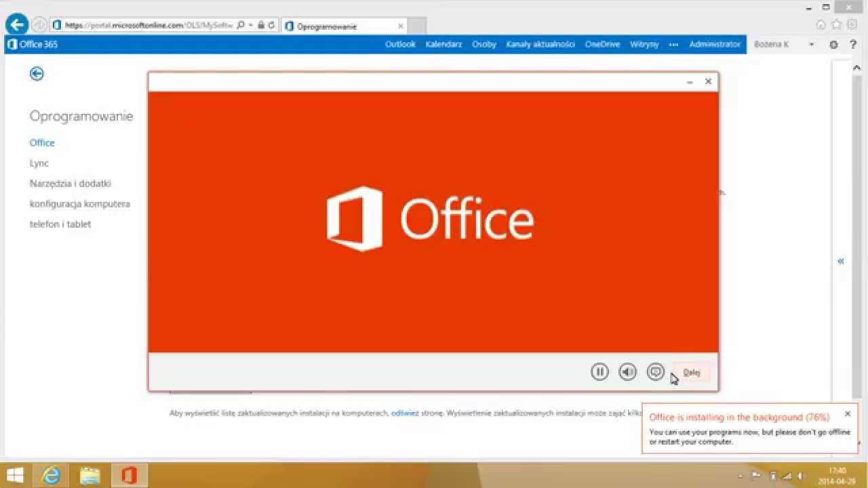Open the Administrator menu

(x=715, y=44)
